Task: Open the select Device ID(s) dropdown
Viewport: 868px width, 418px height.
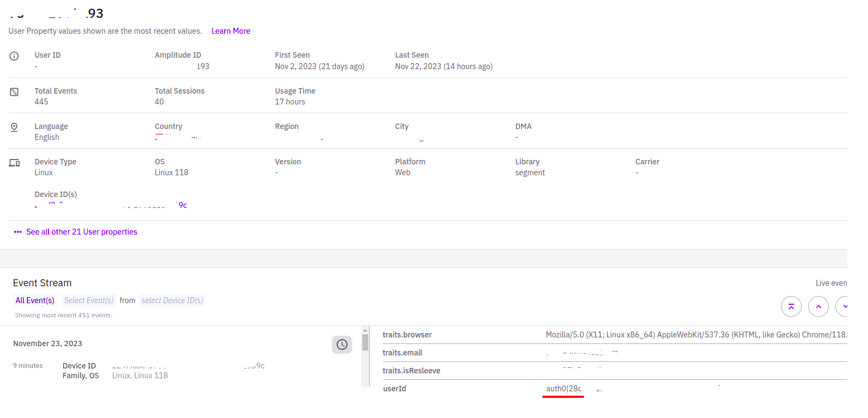Action: 172,300
